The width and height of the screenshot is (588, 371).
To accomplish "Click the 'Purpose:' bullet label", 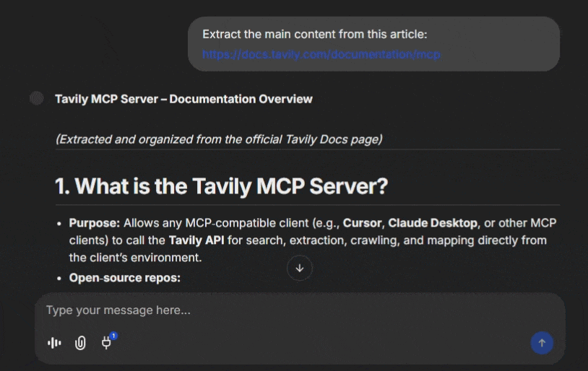I will 95,223.
